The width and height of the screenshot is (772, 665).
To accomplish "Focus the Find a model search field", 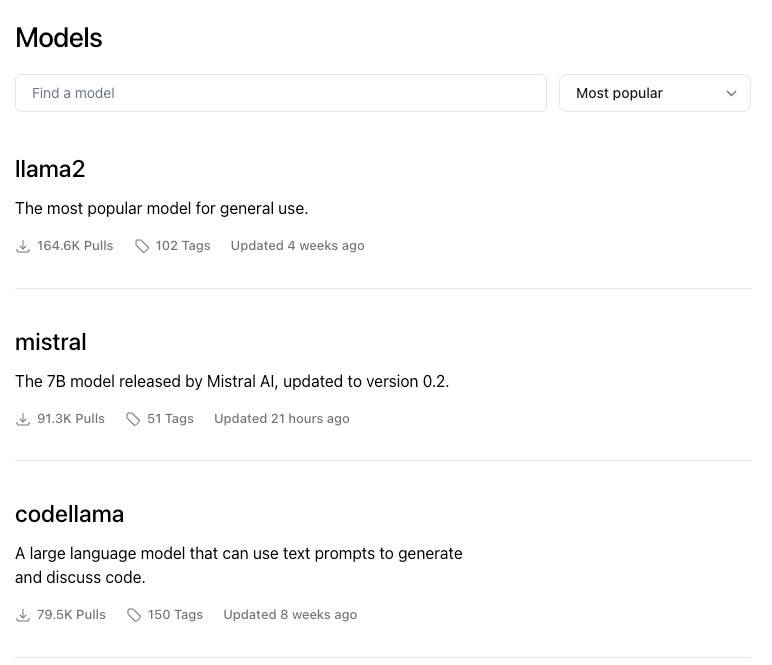I will (x=281, y=93).
